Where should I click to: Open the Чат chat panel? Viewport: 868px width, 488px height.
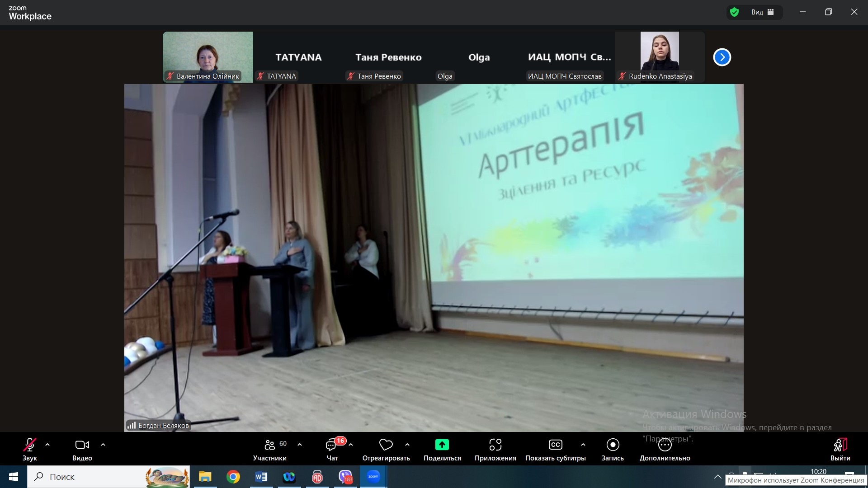point(332,446)
